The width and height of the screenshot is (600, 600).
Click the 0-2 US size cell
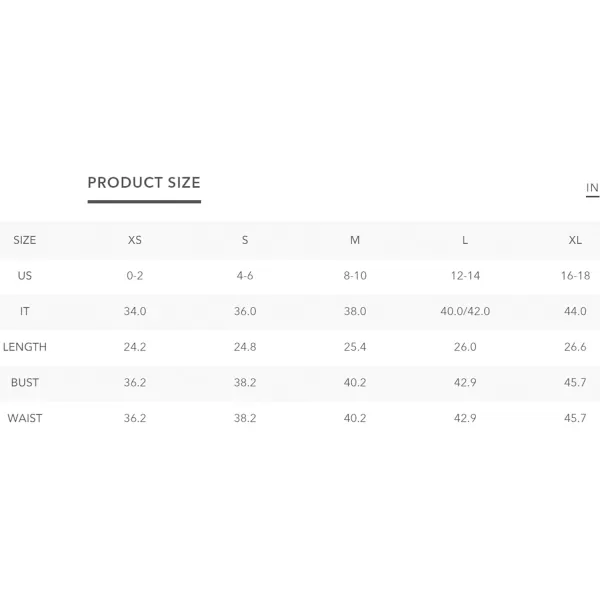point(135,276)
